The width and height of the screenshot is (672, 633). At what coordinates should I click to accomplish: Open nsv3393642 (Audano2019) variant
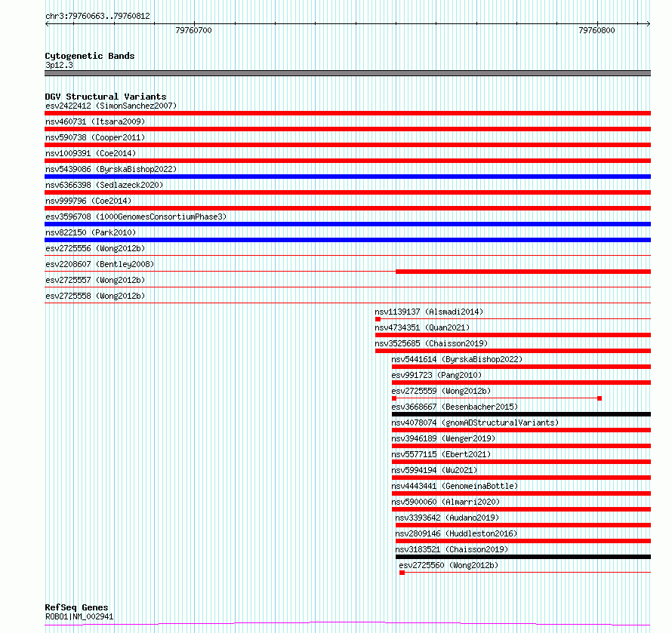tap(447, 518)
